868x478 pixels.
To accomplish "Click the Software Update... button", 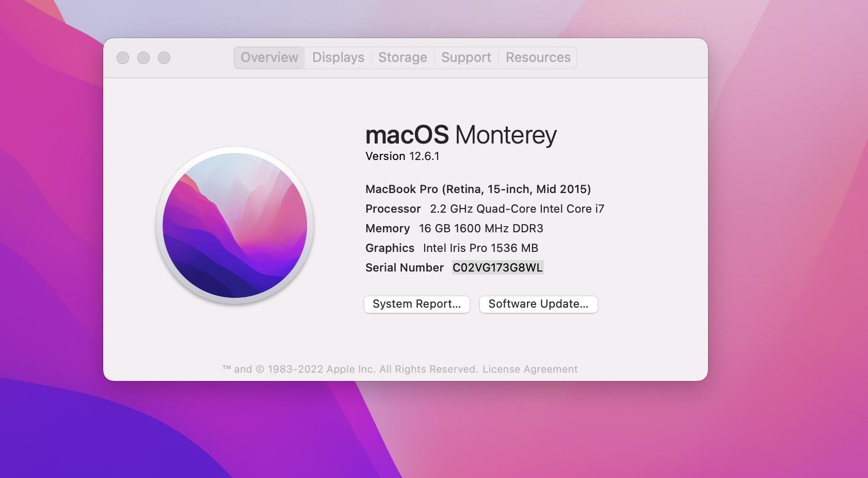I will (x=538, y=304).
